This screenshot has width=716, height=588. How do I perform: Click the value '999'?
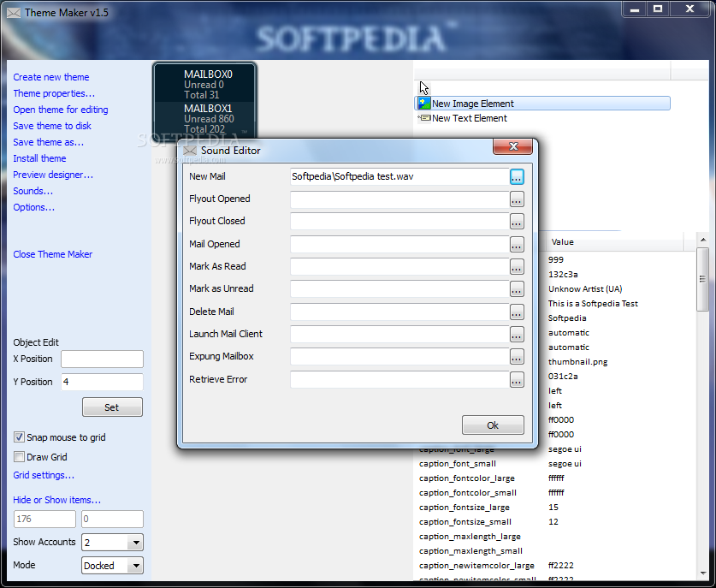[556, 259]
